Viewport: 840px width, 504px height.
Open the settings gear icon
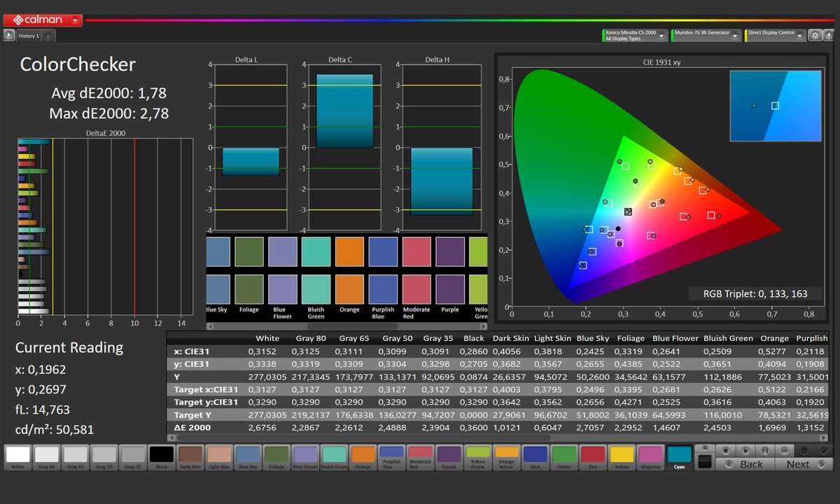[815, 35]
